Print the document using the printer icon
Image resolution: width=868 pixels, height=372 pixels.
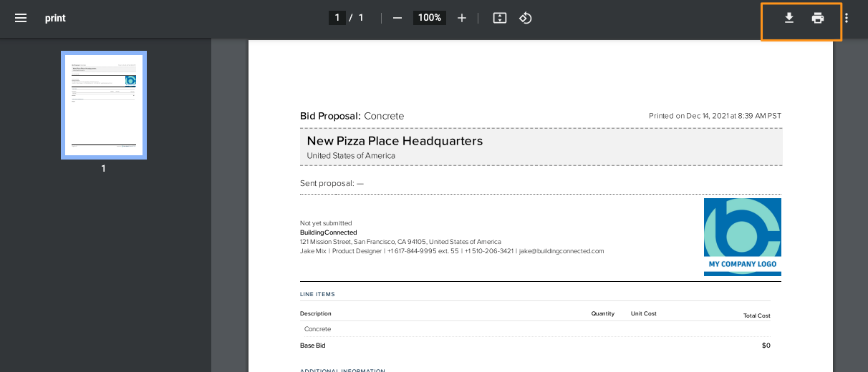(x=818, y=18)
